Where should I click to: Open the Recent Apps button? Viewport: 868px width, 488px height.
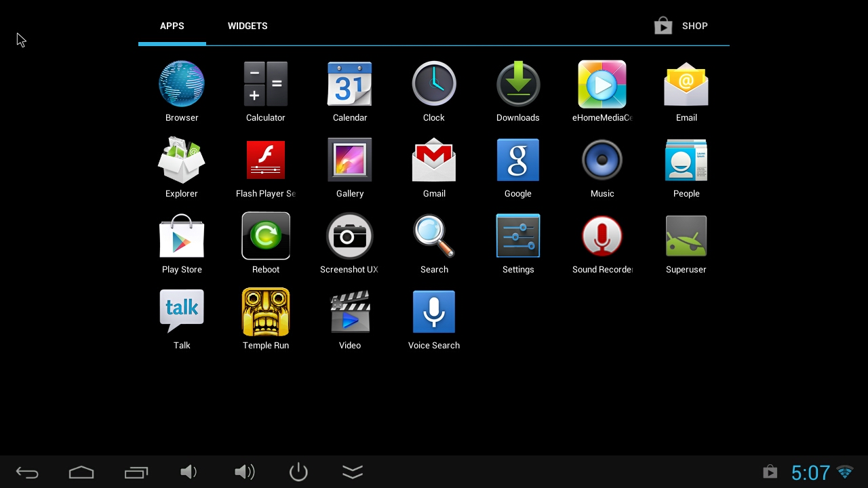tap(136, 472)
